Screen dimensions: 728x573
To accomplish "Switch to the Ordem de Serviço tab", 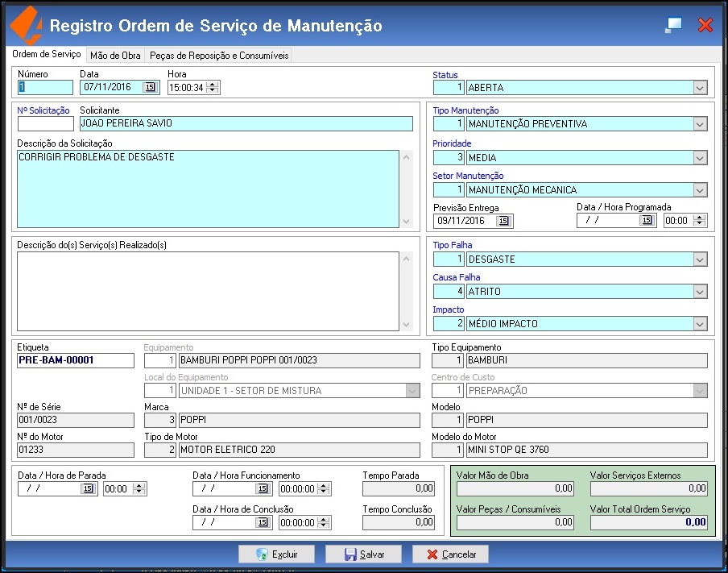I will [x=47, y=54].
